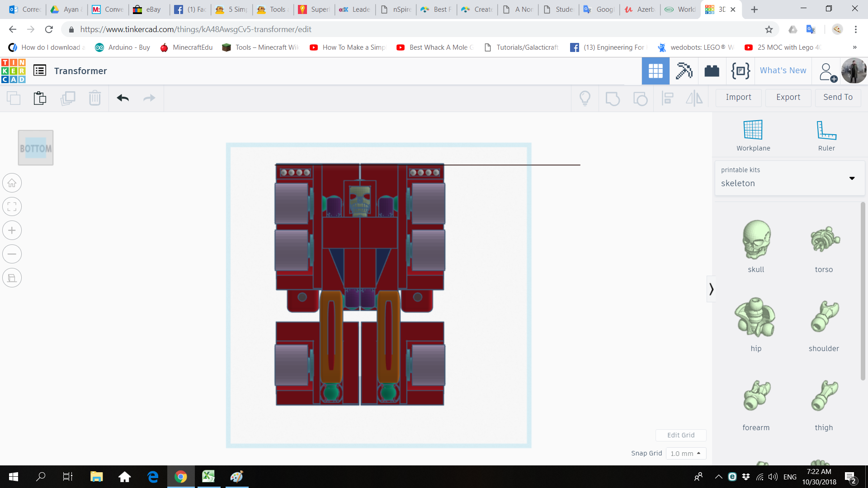Switch the shapes panel to grid view
The image size is (868, 488).
pos(656,71)
